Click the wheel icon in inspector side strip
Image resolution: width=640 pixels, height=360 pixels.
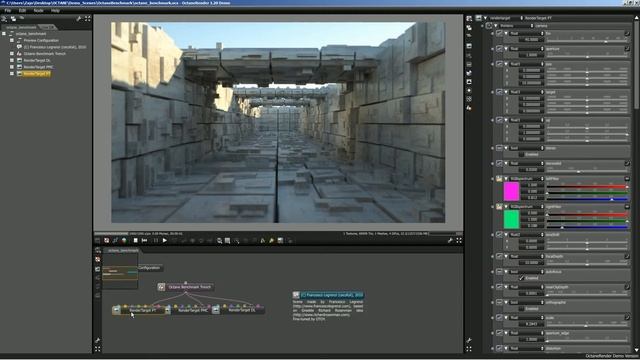point(469,99)
